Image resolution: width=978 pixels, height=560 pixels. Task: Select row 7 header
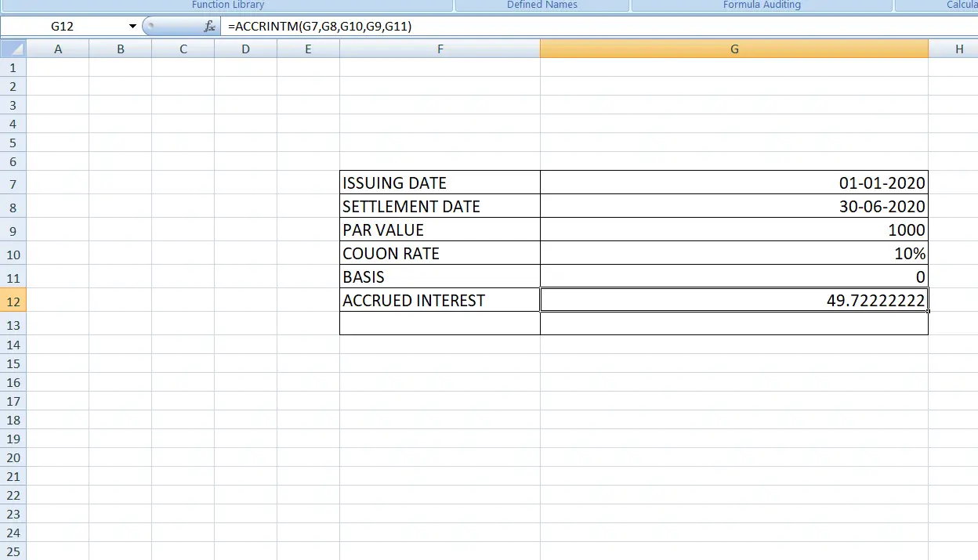click(x=13, y=182)
